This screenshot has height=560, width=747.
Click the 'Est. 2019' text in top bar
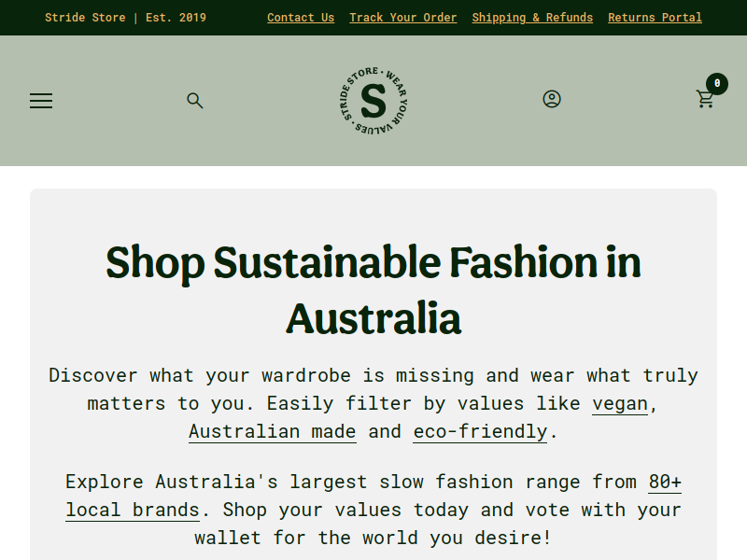coord(176,18)
